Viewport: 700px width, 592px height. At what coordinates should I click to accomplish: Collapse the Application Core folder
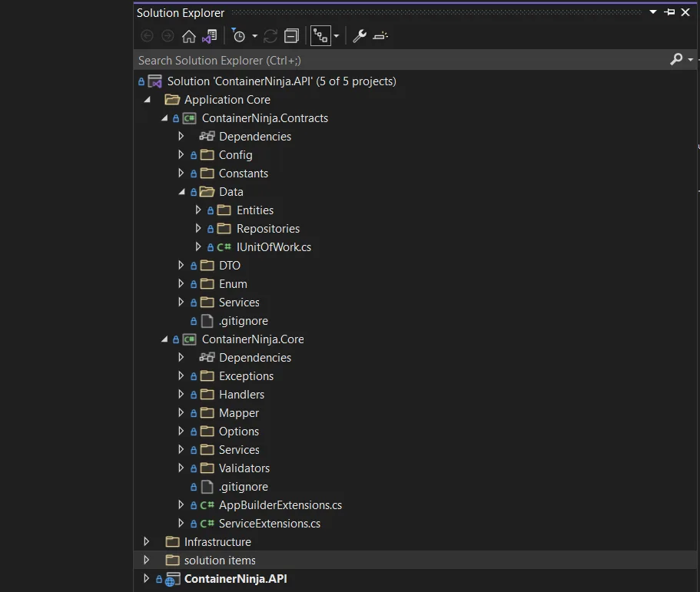click(x=147, y=100)
